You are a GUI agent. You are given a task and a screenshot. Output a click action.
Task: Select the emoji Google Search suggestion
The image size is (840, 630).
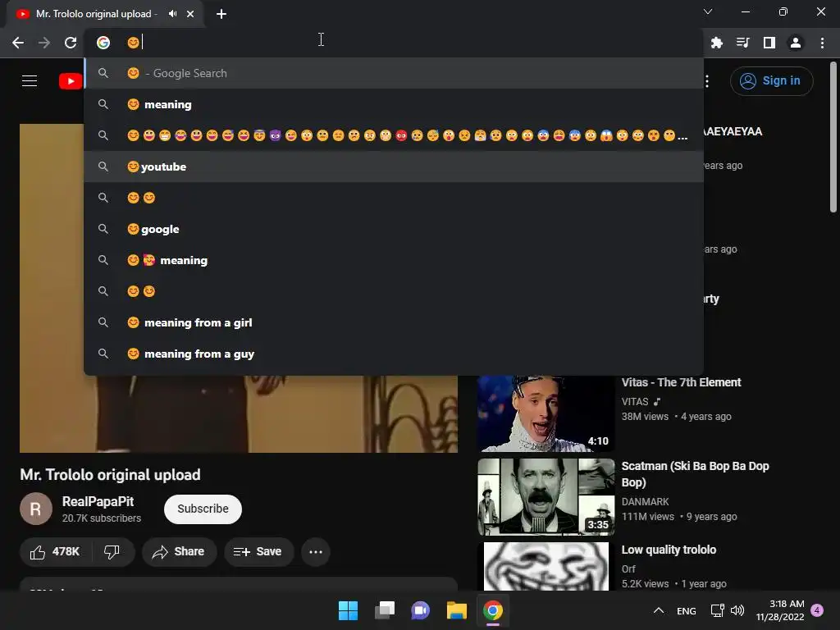(x=394, y=73)
